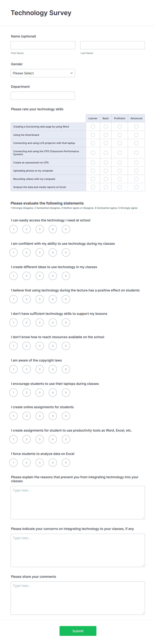Select Advanced for Analyze data and create reports on Excel
This screenshot has width=154, height=644.
click(x=136, y=187)
